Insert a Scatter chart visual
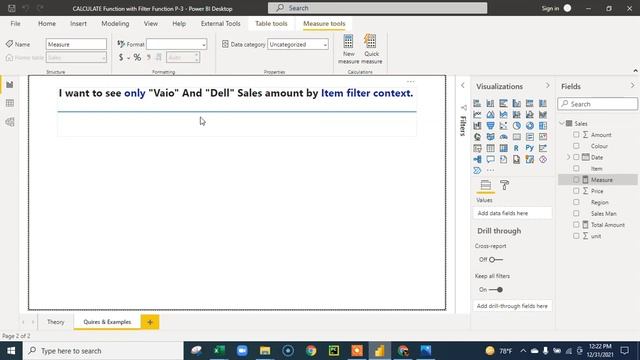Viewport: 640px width, 360px height. tap(504, 126)
